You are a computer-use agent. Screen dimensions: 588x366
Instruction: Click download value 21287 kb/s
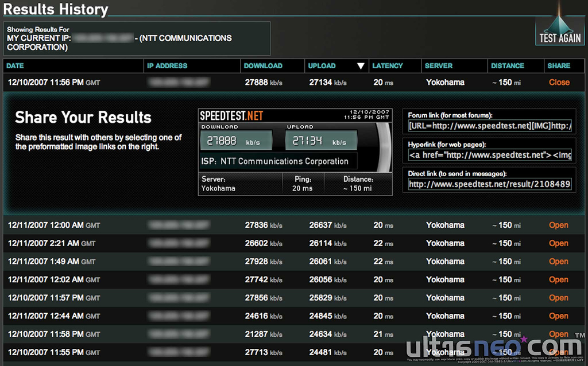click(x=264, y=334)
